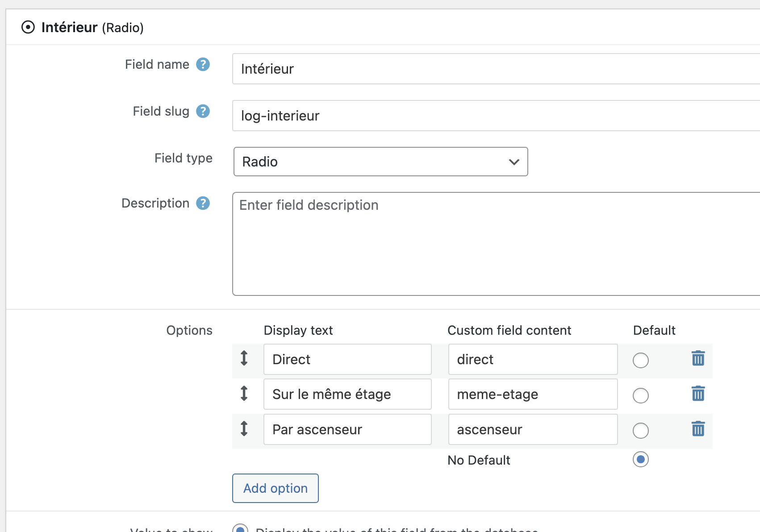Click the Field name help icon
Viewport: 760px width, 532px height.
(x=203, y=64)
